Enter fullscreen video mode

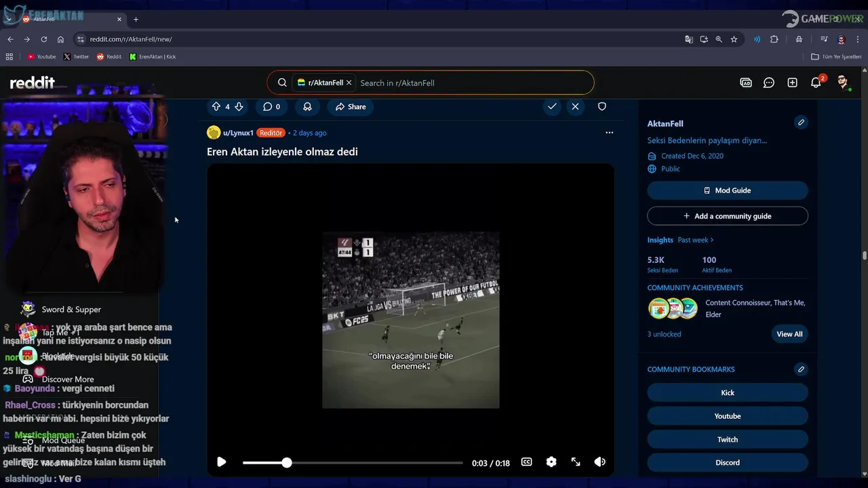point(576,462)
